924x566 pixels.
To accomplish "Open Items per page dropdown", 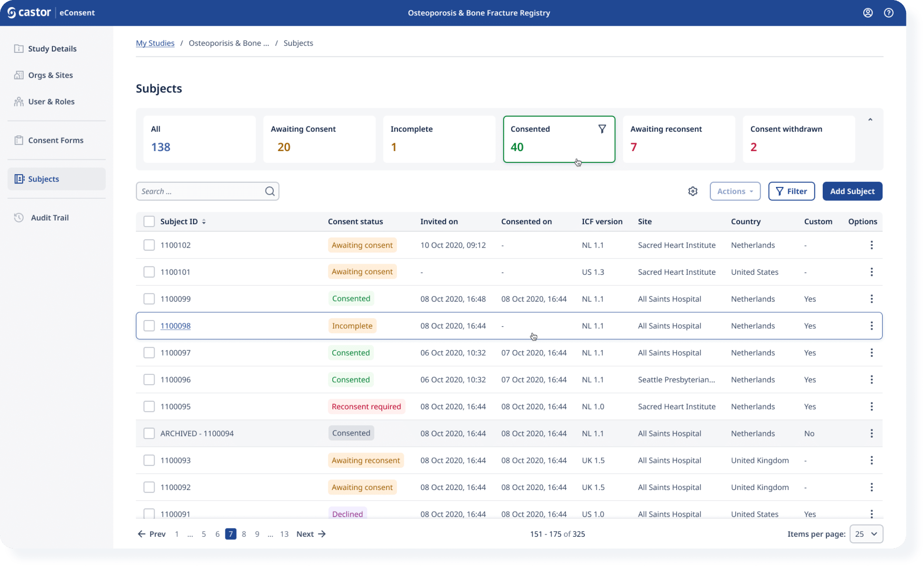I will coord(866,534).
